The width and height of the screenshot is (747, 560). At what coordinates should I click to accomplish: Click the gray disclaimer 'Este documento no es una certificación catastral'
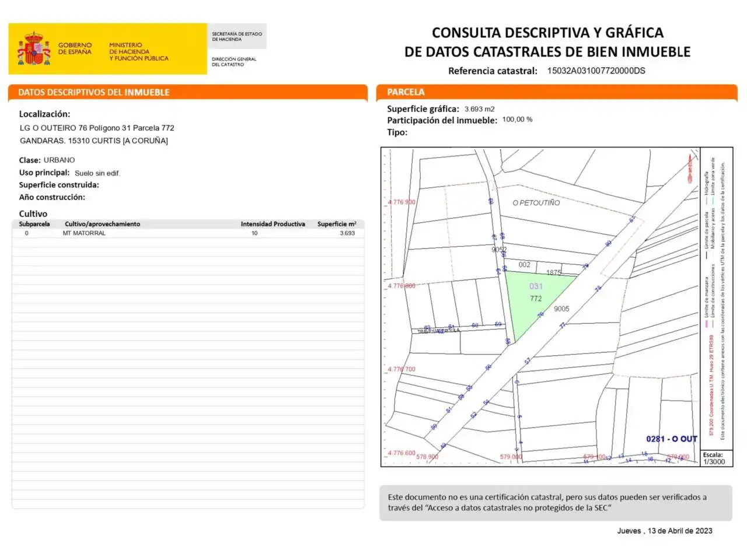[x=556, y=503]
